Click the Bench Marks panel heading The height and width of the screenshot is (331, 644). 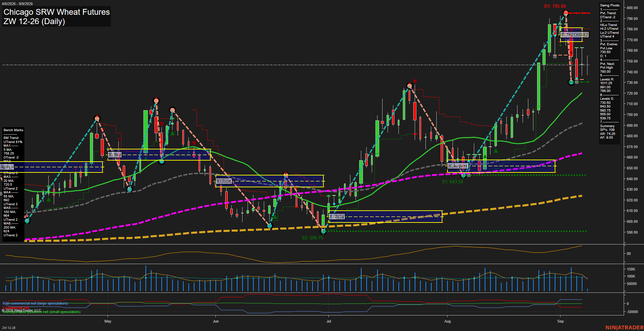(x=14, y=130)
